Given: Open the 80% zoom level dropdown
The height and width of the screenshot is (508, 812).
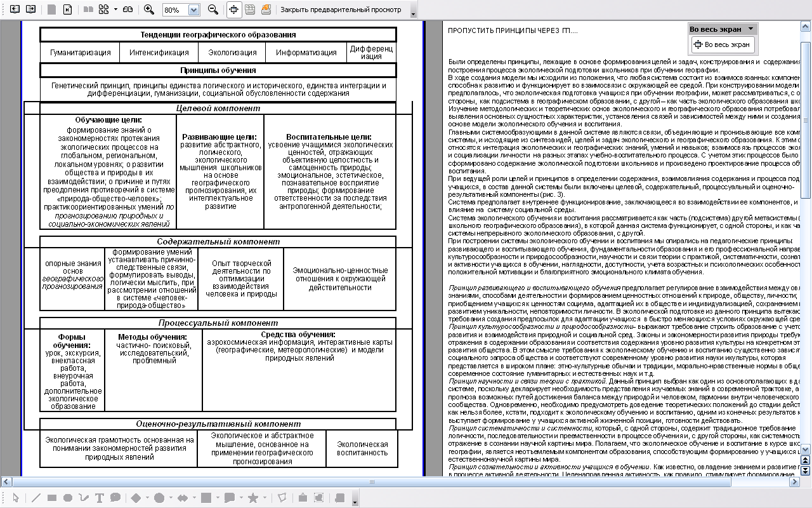Looking at the screenshot, I should click(x=193, y=10).
